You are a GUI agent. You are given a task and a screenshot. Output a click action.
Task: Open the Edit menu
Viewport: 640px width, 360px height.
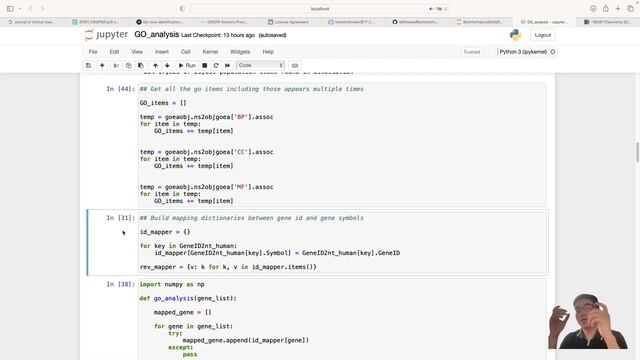(x=114, y=52)
